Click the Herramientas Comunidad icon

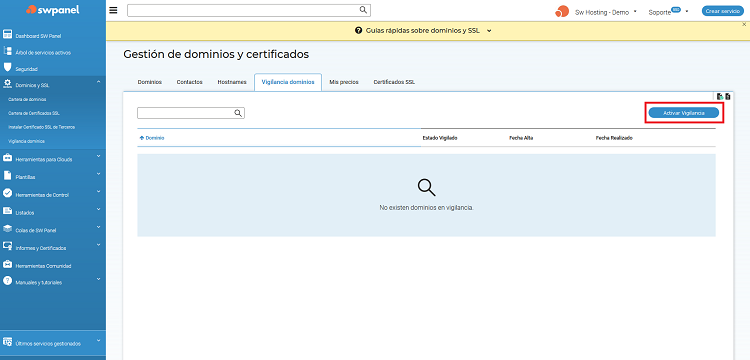[x=7, y=264]
